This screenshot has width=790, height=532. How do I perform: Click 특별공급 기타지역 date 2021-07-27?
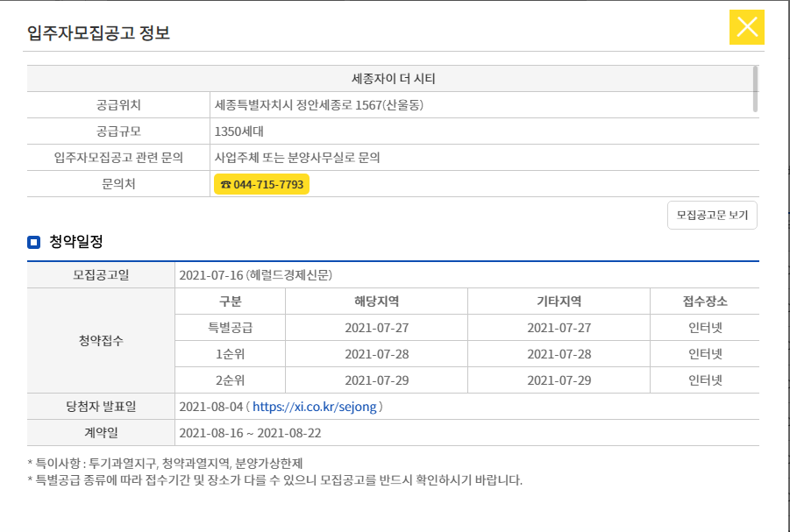tap(559, 328)
